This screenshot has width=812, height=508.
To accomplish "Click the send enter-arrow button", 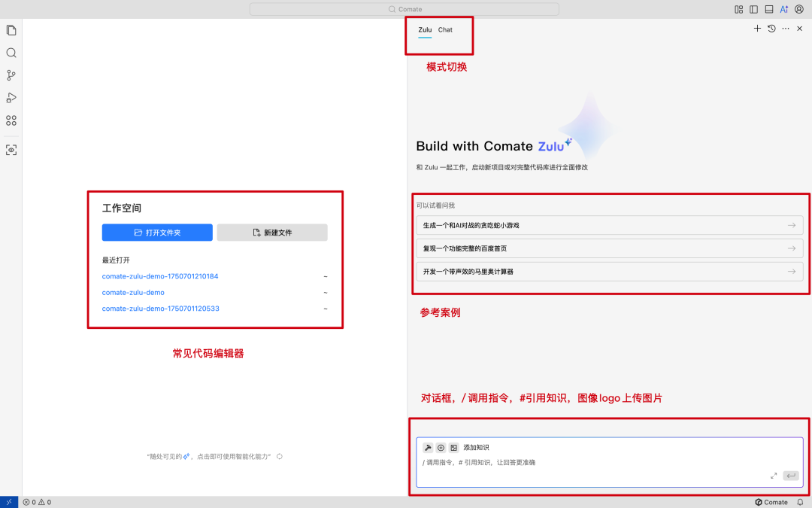I will pyautogui.click(x=791, y=476).
